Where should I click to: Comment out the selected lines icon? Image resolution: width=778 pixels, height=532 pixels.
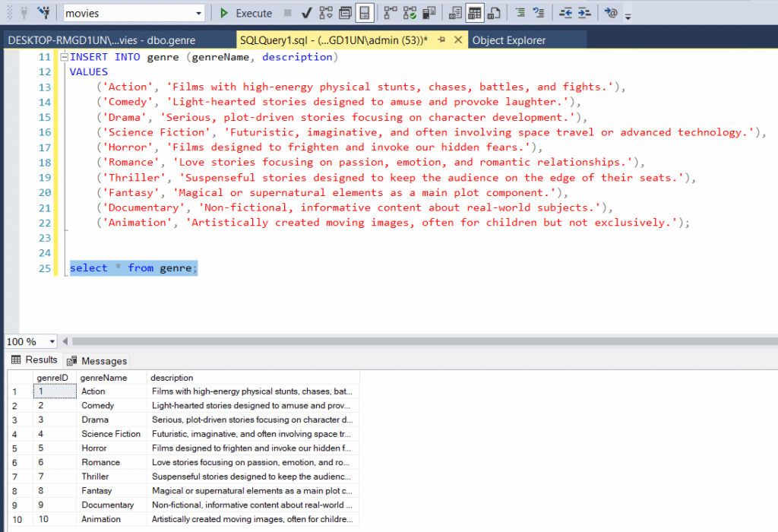520,13
